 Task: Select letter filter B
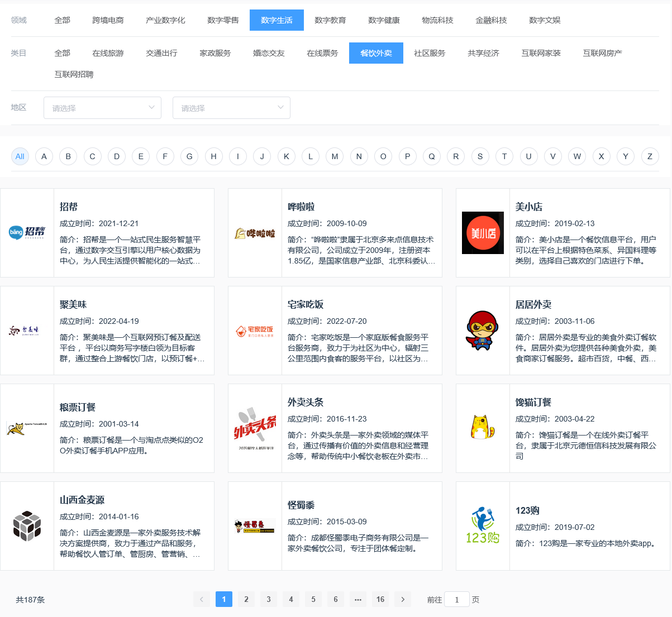click(x=68, y=156)
